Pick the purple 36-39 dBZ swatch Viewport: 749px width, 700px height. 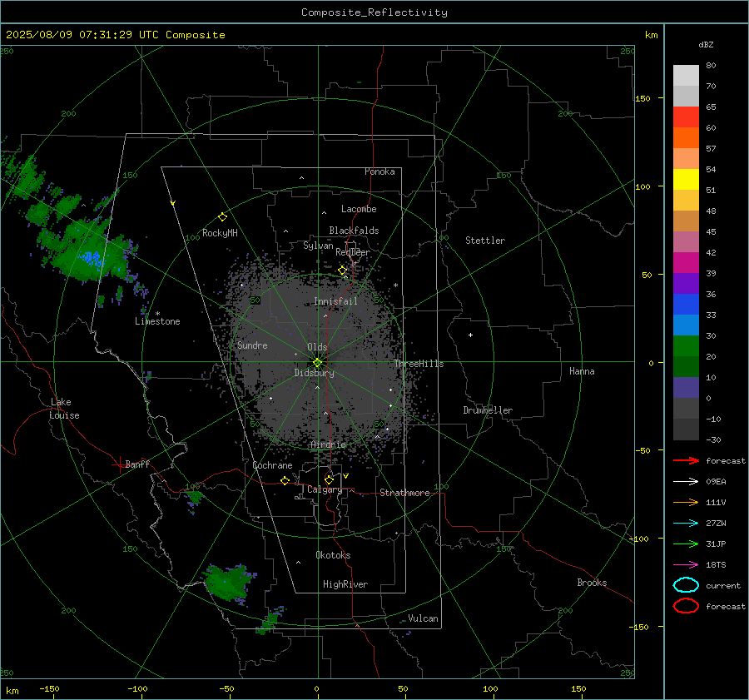click(x=686, y=283)
